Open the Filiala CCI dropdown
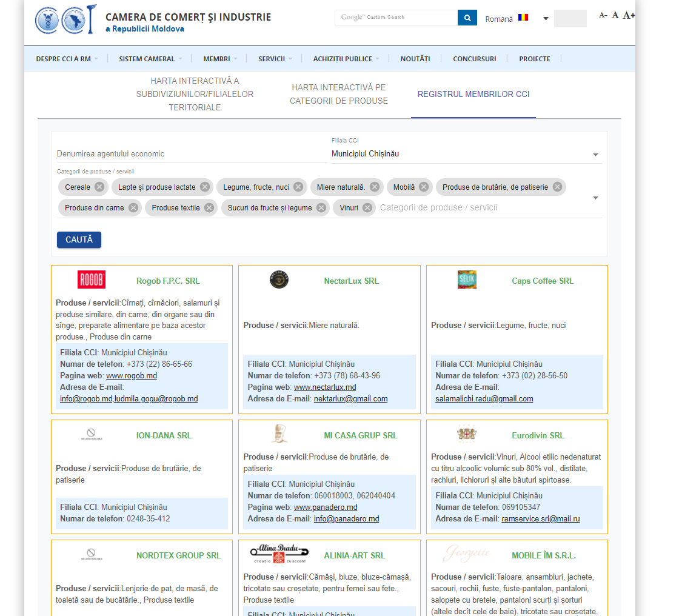This screenshot has height=616, width=699. 466,154
